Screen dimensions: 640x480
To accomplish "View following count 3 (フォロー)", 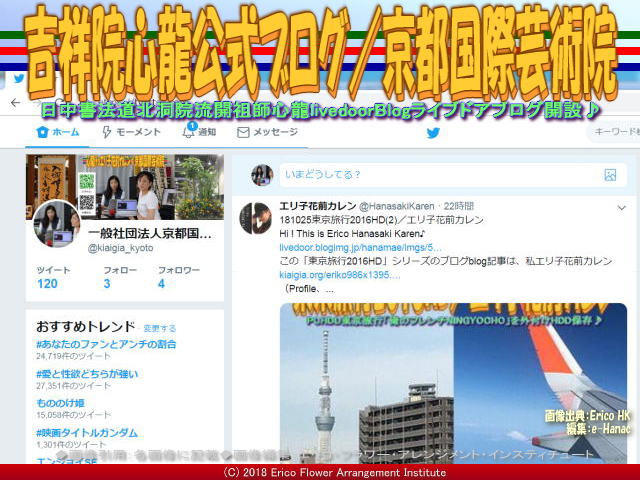I will click(120, 278).
